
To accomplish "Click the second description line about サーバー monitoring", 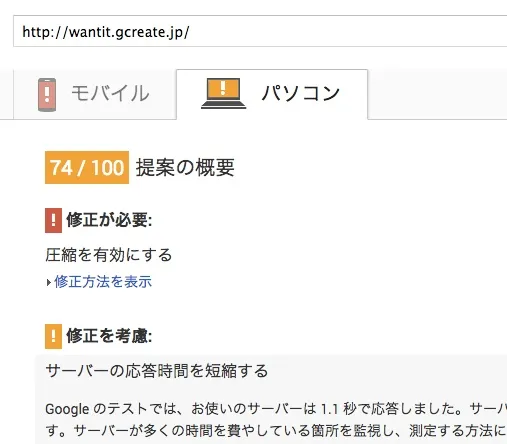I will [276, 431].
